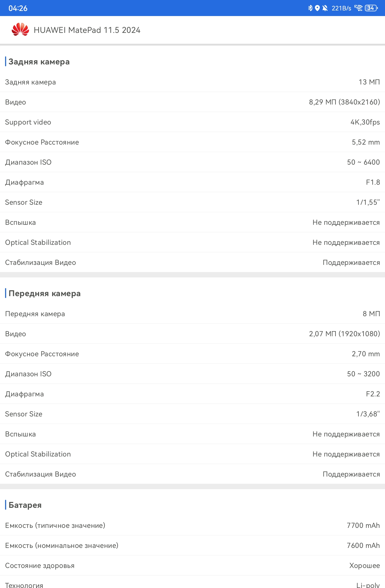
Task: Tap the Bluetooth status bar icon
Action: [310, 8]
